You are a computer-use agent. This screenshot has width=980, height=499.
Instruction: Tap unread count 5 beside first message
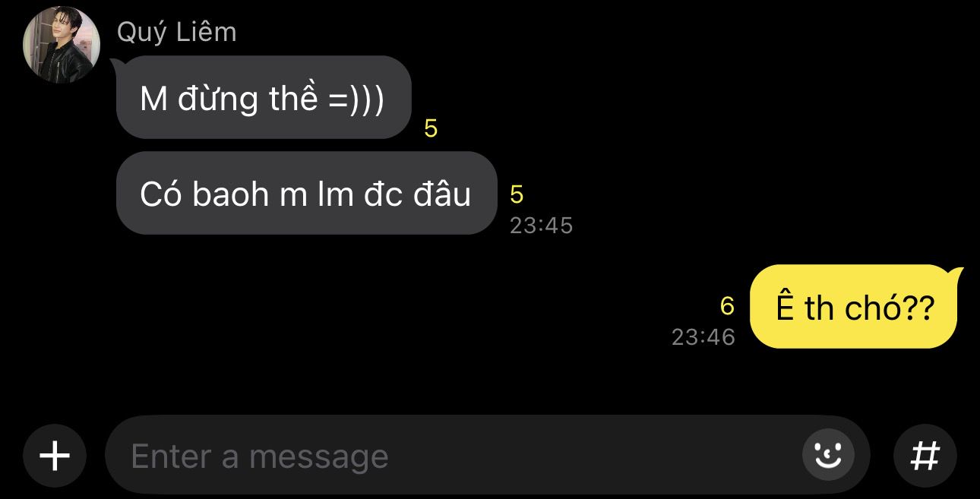coord(431,129)
